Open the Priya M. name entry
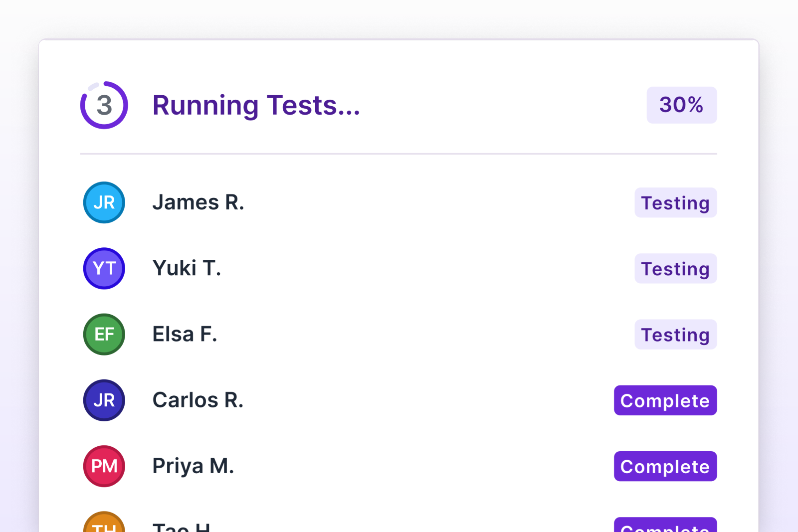This screenshot has width=798, height=532. [x=193, y=466]
